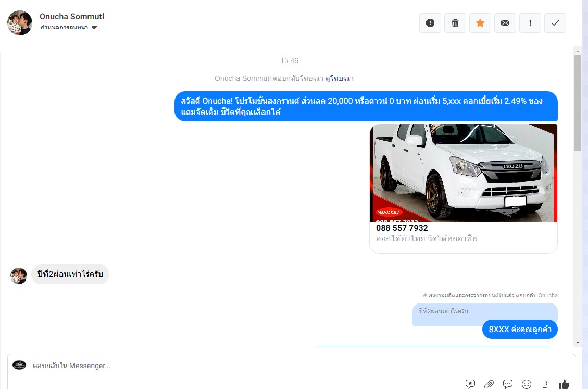Open saved replies speech-bubble star icon
588x389 pixels.
pyautogui.click(x=470, y=384)
